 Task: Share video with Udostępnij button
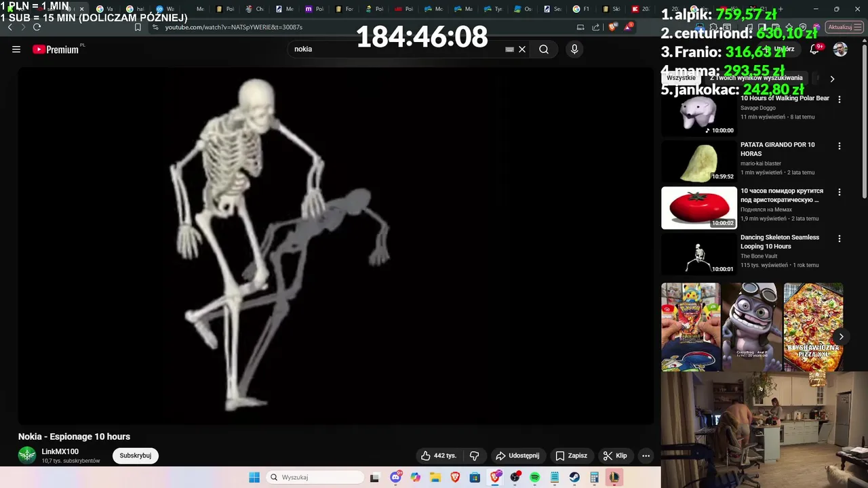[x=517, y=455]
